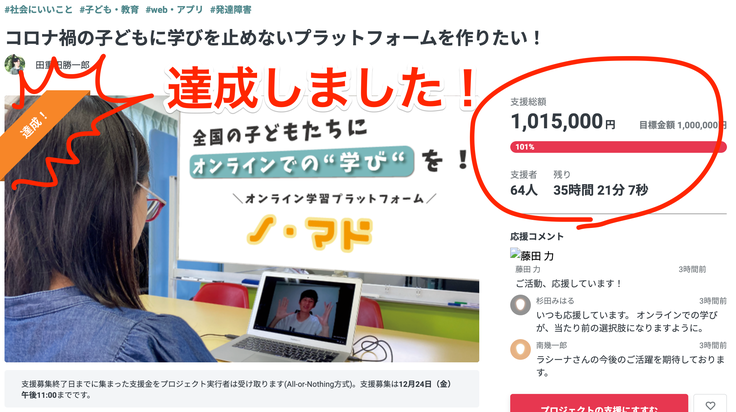Open the #子ども・教育 hashtag

(109, 9)
